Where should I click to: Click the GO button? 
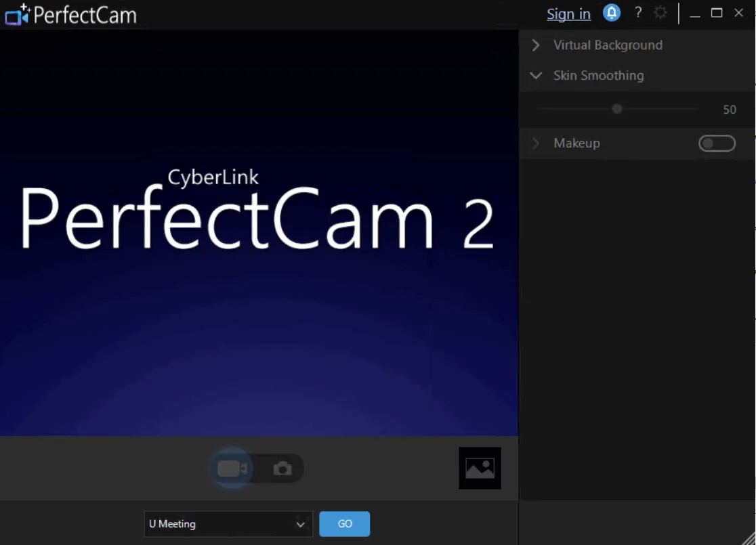click(345, 524)
